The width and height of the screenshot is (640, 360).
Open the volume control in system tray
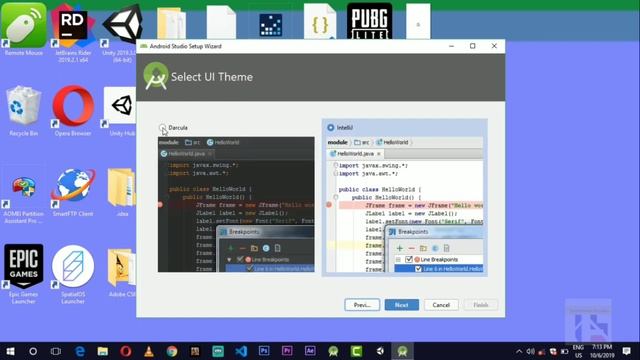click(530, 351)
